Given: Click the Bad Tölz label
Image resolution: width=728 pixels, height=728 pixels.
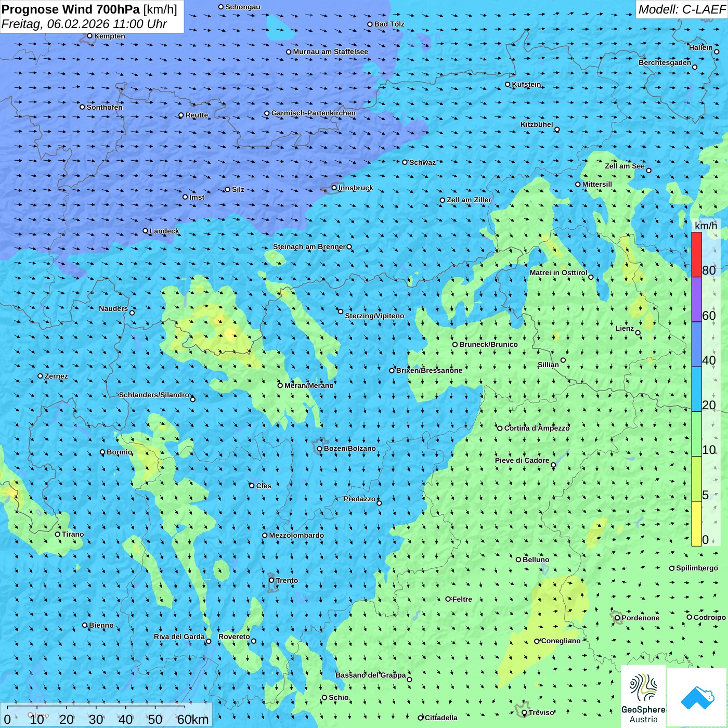Looking at the screenshot, I should point(389,24).
